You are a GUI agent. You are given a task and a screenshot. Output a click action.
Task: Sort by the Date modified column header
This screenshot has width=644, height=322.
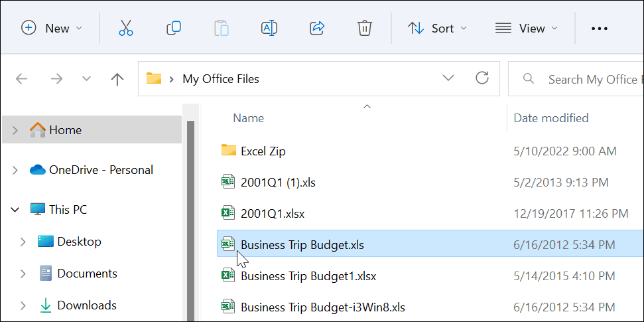(x=551, y=118)
